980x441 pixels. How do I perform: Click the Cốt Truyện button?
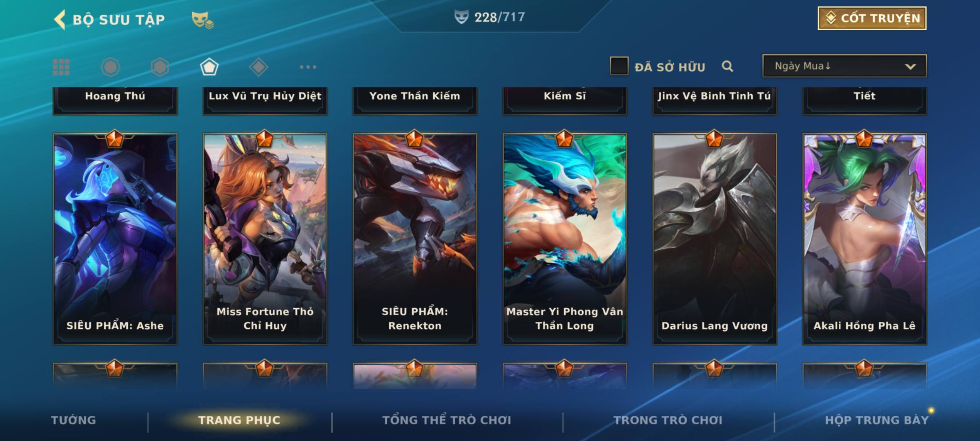pos(872,18)
